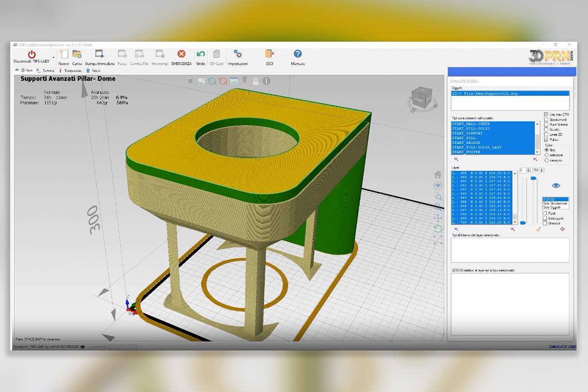Viewport: 588px width, 392px height.
Task: Switch to the 3D View tab
Action: coord(23,70)
